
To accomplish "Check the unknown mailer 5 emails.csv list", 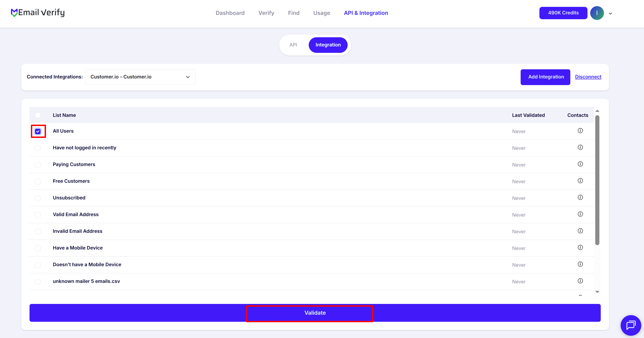I will [38, 282].
